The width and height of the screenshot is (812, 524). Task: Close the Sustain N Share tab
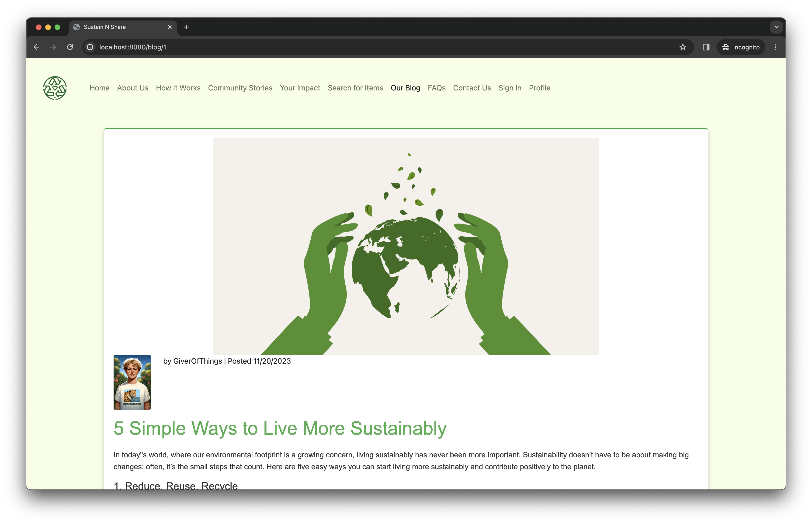click(170, 27)
